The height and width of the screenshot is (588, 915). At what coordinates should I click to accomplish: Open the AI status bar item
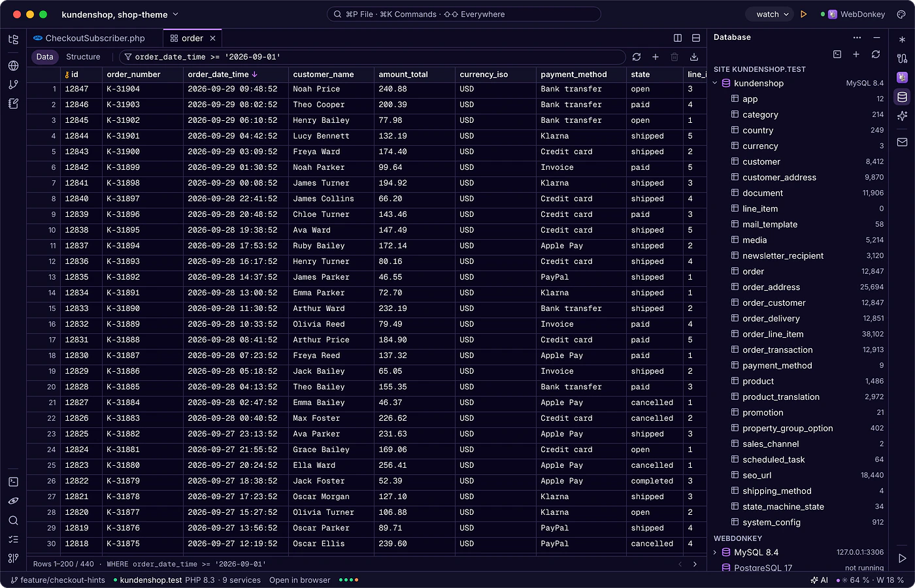tap(820, 580)
